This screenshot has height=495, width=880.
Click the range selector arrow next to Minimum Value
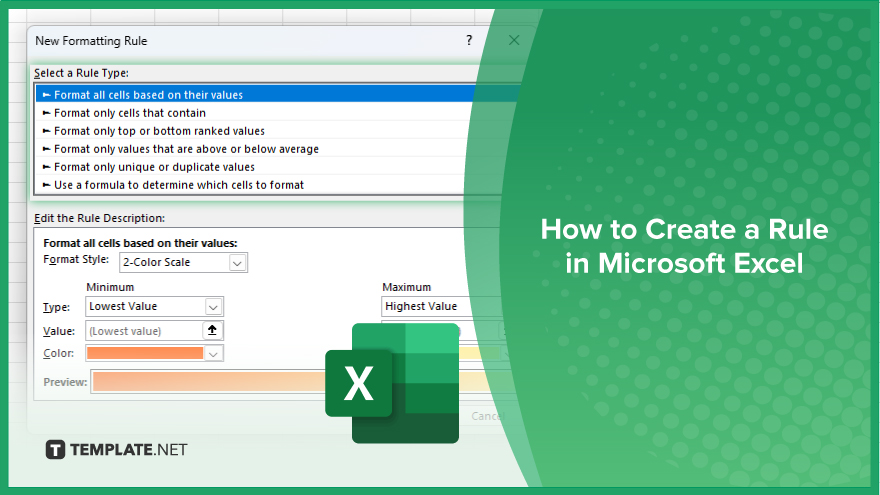coord(212,331)
